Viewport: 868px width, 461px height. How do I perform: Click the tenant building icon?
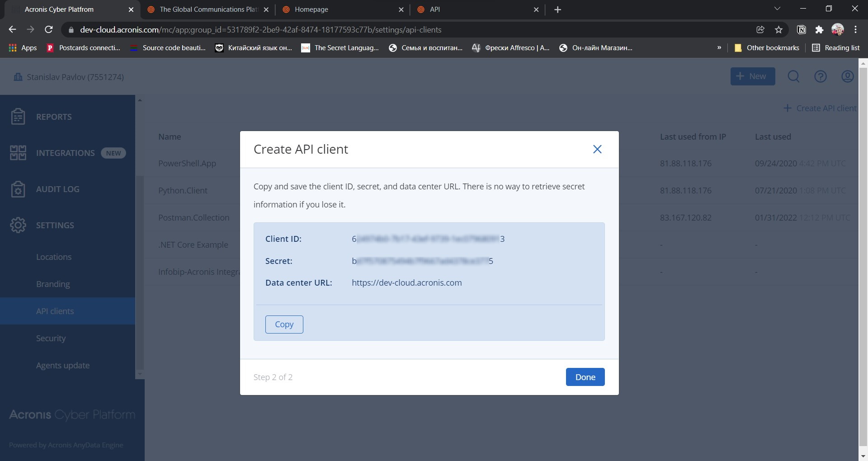pyautogui.click(x=18, y=77)
